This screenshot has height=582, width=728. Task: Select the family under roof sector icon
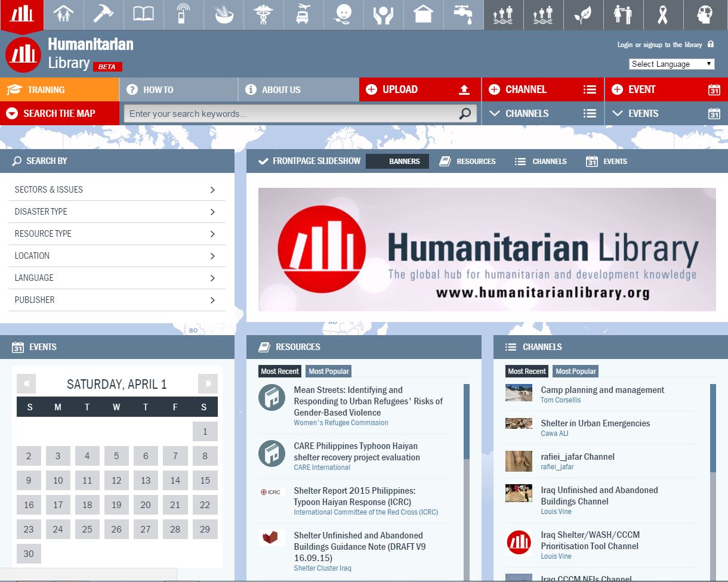click(x=64, y=14)
